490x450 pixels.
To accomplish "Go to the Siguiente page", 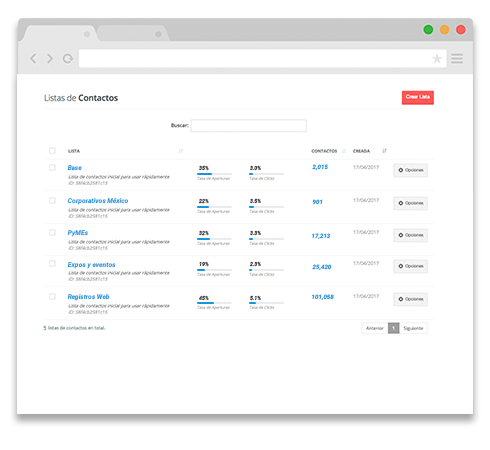I will [x=413, y=328].
